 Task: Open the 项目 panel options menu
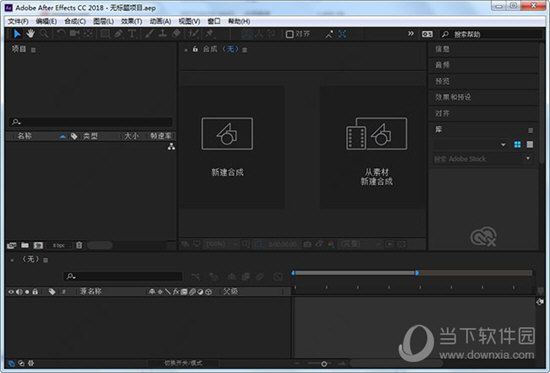[x=33, y=50]
